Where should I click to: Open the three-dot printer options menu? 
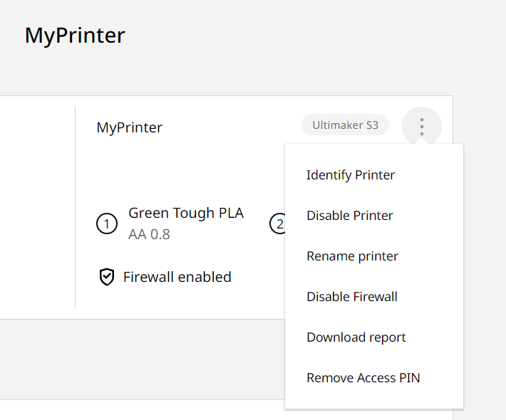click(422, 127)
